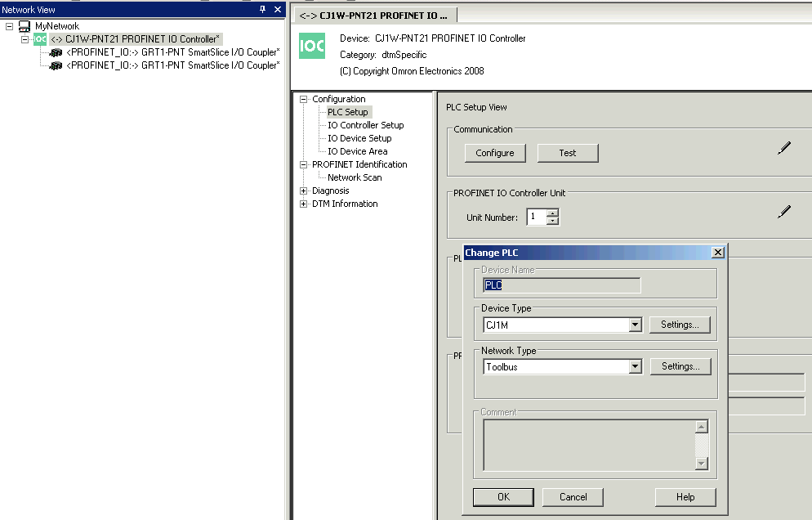Click the Configure communication button
Screen dimensions: 812x520
tap(495, 153)
